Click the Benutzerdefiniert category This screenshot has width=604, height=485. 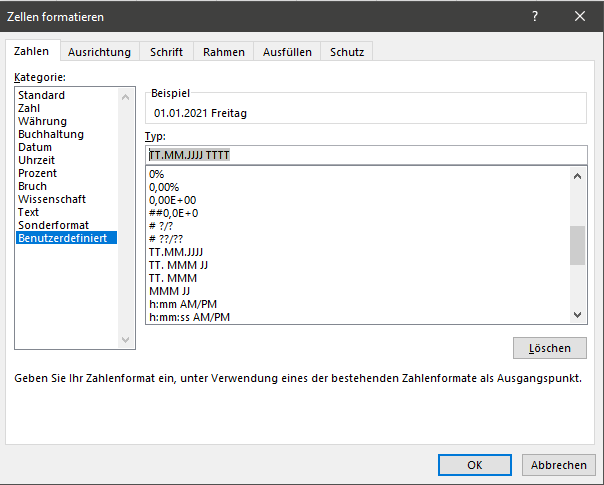click(x=66, y=238)
